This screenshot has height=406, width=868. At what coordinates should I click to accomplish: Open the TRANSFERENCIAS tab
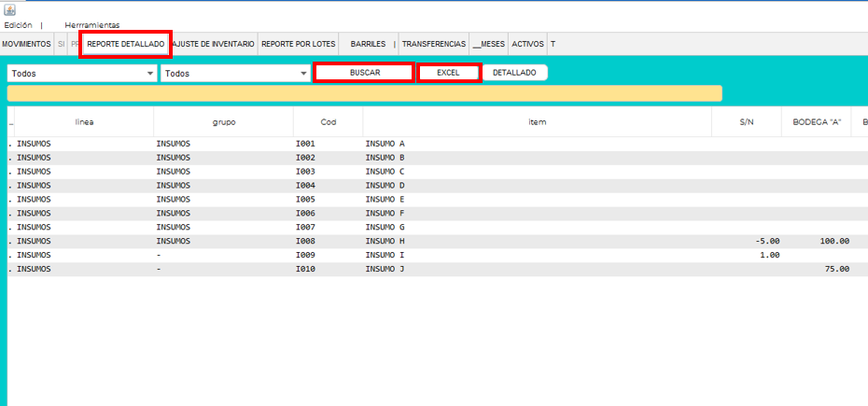433,44
